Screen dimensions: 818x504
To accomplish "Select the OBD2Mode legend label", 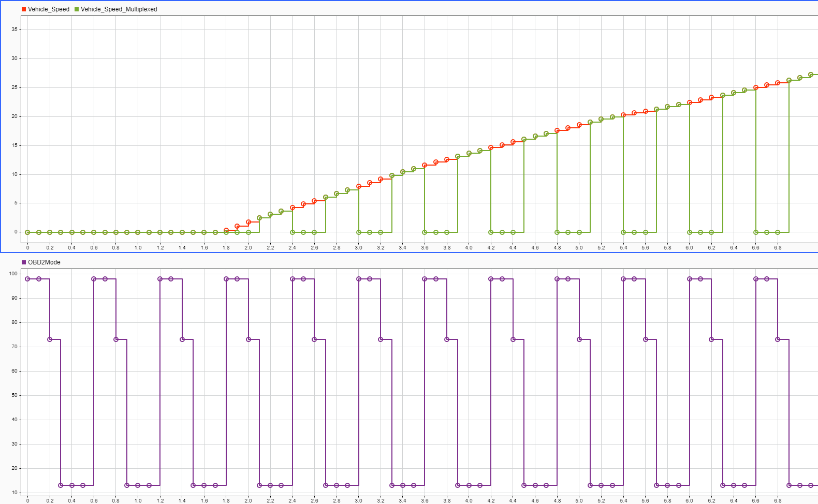I will (44, 262).
